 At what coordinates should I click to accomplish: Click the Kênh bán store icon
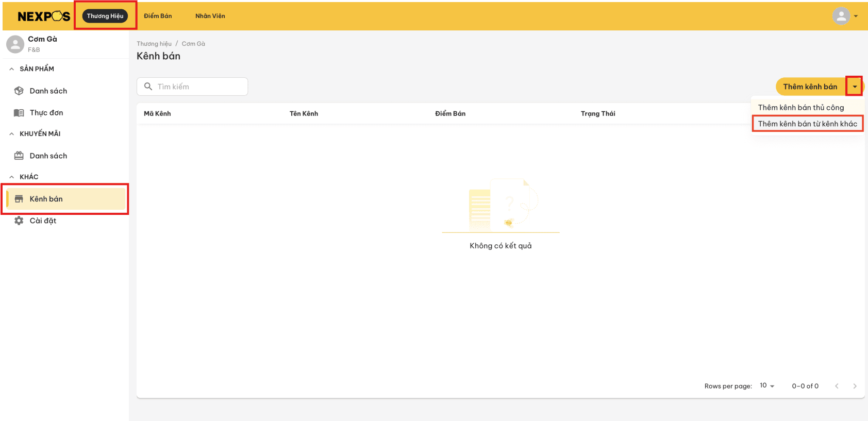[19, 199]
